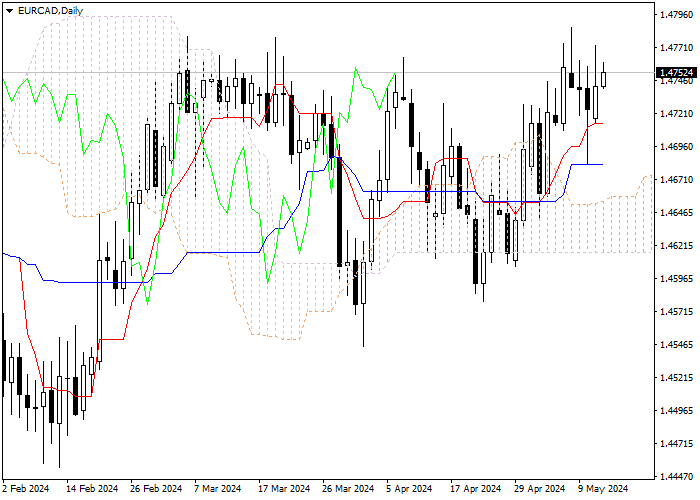Select the EURCAD,Daily chart title
Image resolution: width=700 pixels, height=500 pixels.
pos(50,11)
